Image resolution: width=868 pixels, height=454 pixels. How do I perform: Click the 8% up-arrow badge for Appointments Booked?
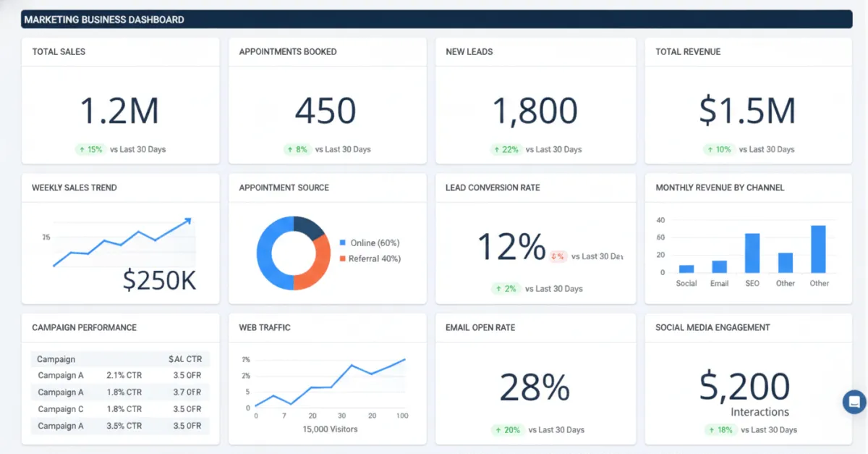point(297,149)
